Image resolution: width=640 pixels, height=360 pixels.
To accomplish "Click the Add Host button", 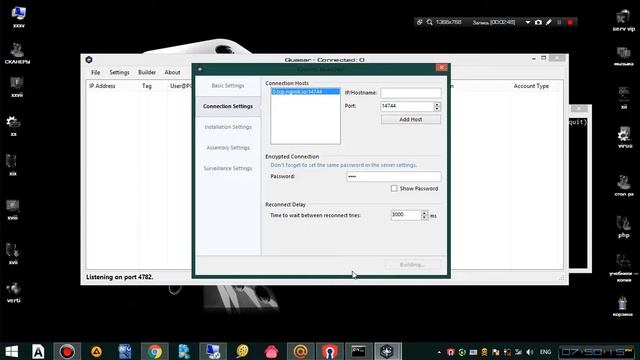I will pyautogui.click(x=411, y=120).
